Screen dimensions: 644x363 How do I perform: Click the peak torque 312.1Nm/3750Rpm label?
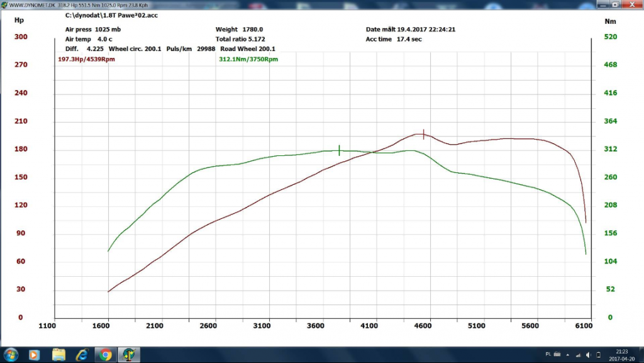pos(248,59)
